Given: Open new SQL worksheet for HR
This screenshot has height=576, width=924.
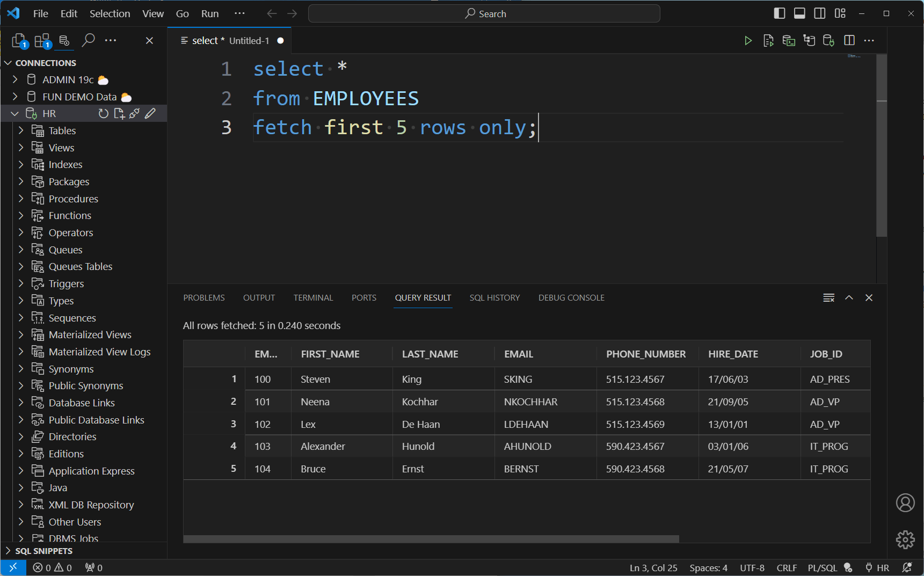Looking at the screenshot, I should 119,113.
